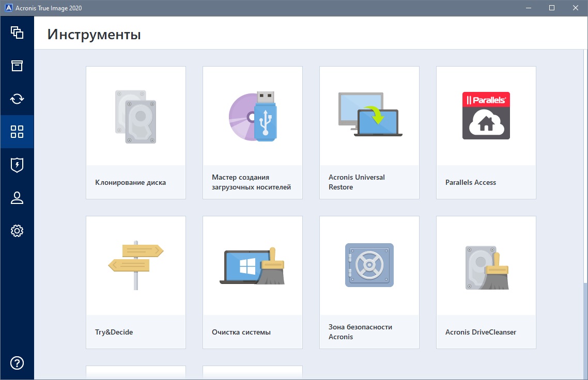
Task: Click the Acronis Universal Restore monitors icon
Action: pyautogui.click(x=369, y=115)
